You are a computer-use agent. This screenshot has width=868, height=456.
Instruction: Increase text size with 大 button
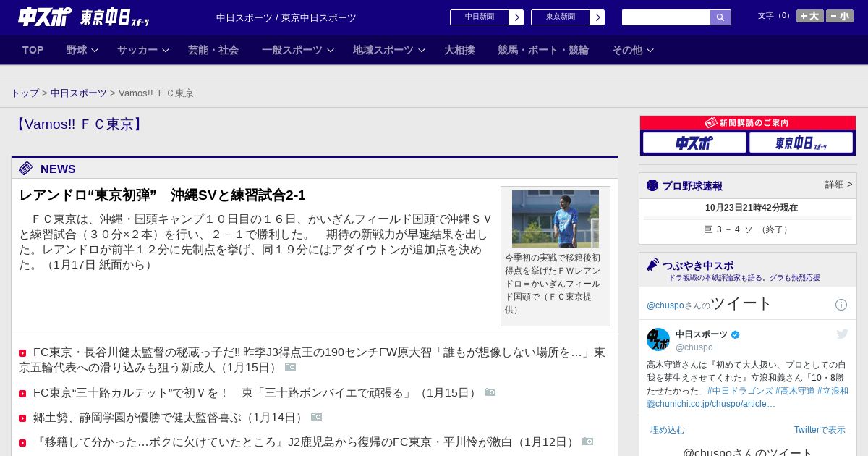click(810, 16)
